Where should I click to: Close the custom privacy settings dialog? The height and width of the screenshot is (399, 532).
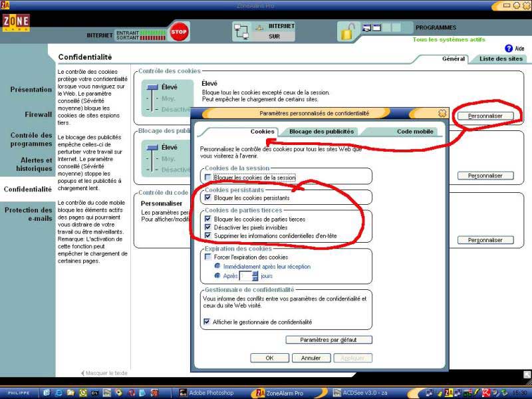[442, 114]
